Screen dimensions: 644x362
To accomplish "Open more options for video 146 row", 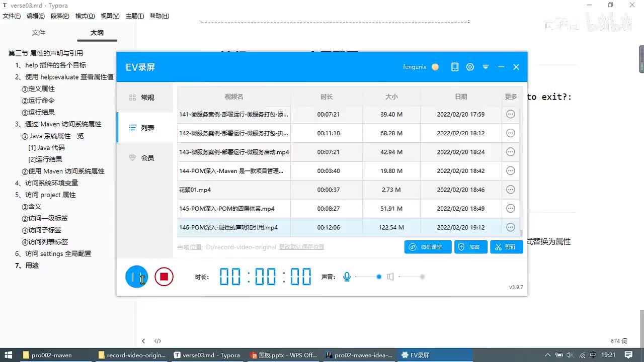I will pyautogui.click(x=511, y=227).
